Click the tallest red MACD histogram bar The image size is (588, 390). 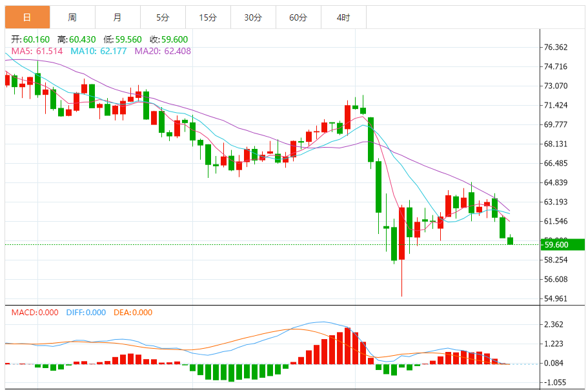tap(348, 346)
